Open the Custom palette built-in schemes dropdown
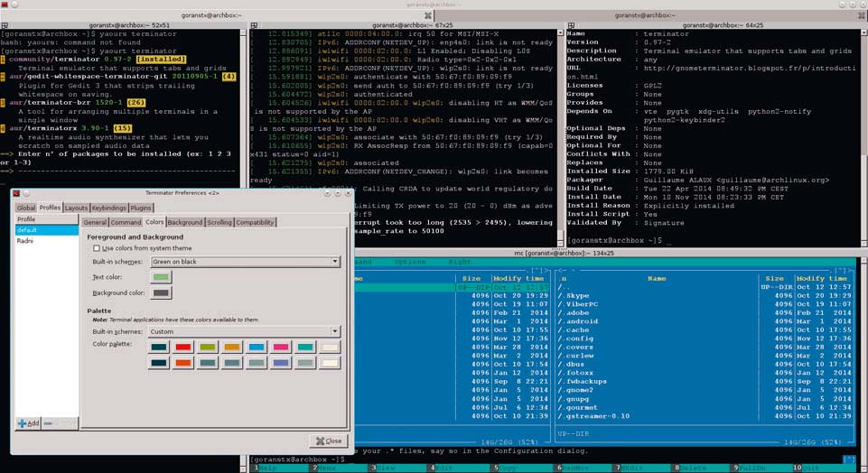The image size is (868, 473). pos(244,331)
